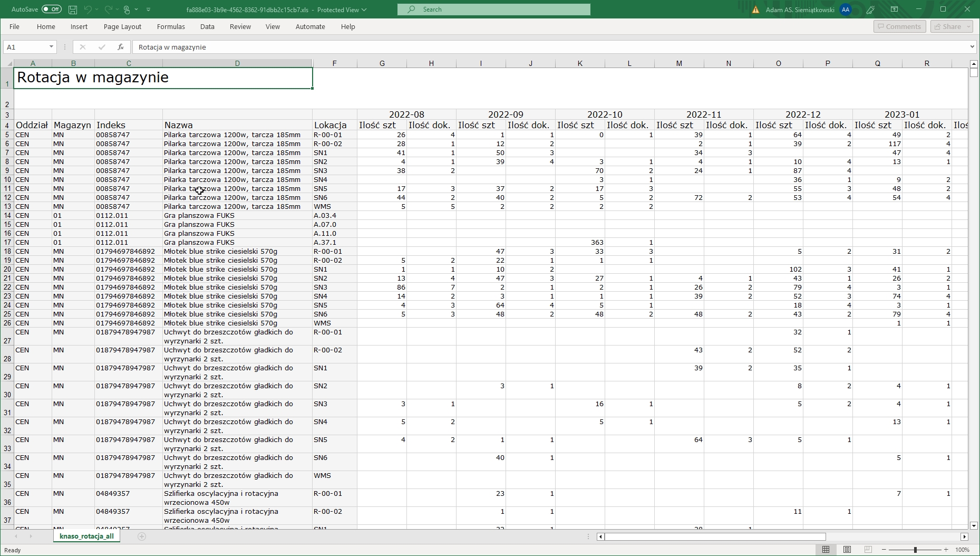Click the Save icon in title bar
The height and width of the screenshot is (556, 980).
(73, 9)
